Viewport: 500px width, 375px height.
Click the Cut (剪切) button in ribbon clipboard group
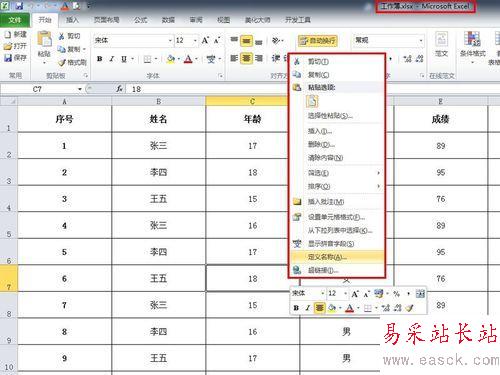coord(69,36)
